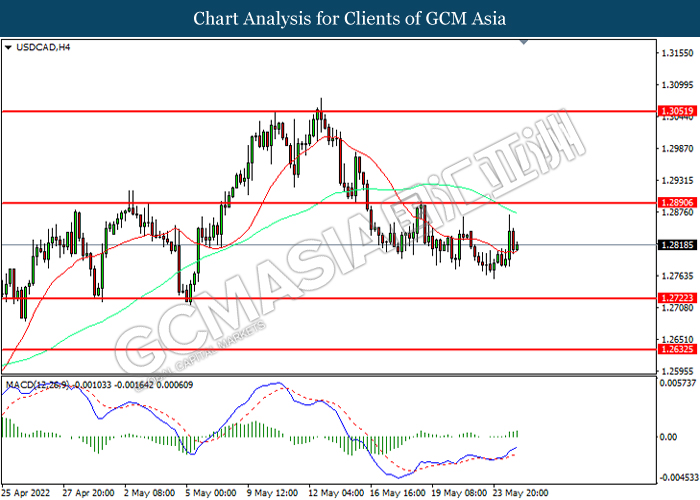
Task: Click the 1.29315 price axis value
Action: click(677, 180)
